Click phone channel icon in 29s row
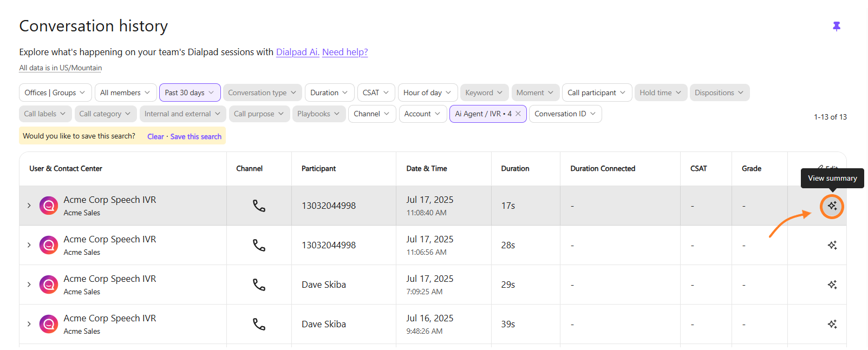868x350 pixels. pyautogui.click(x=259, y=285)
